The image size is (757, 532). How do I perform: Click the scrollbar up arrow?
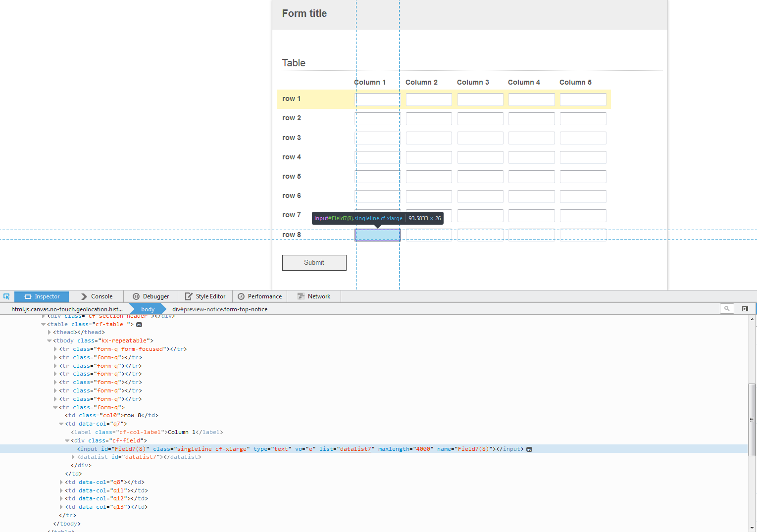tap(752, 319)
